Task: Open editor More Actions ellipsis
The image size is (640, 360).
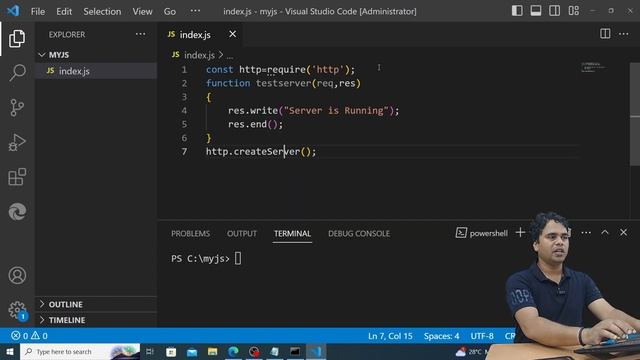Action: pos(624,34)
